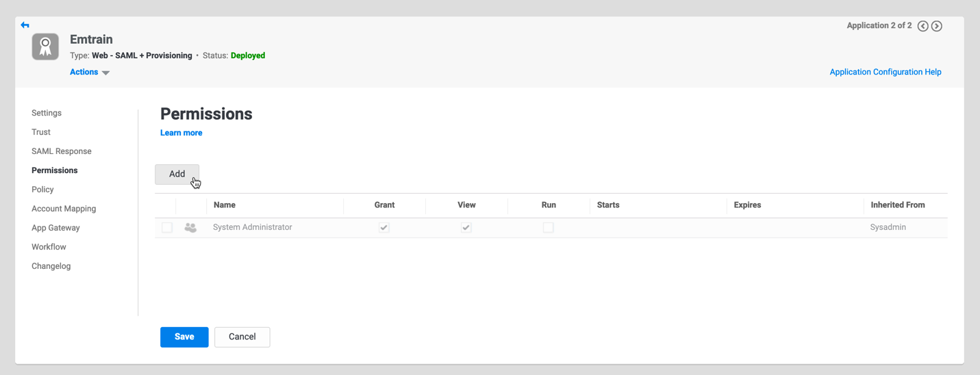Sort by the Name column header

point(225,205)
